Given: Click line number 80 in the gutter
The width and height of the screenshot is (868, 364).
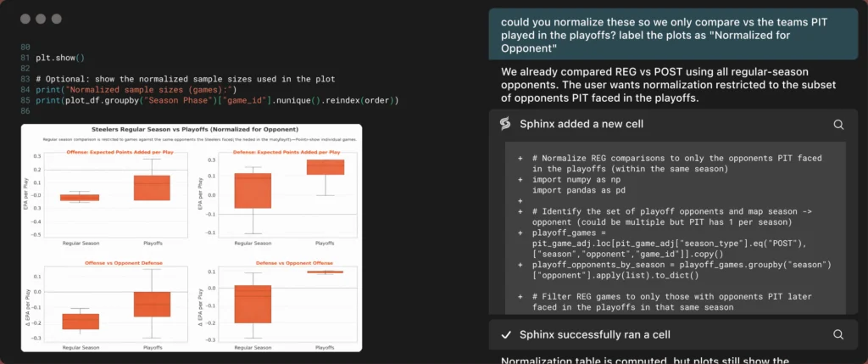Looking at the screenshot, I should point(24,47).
